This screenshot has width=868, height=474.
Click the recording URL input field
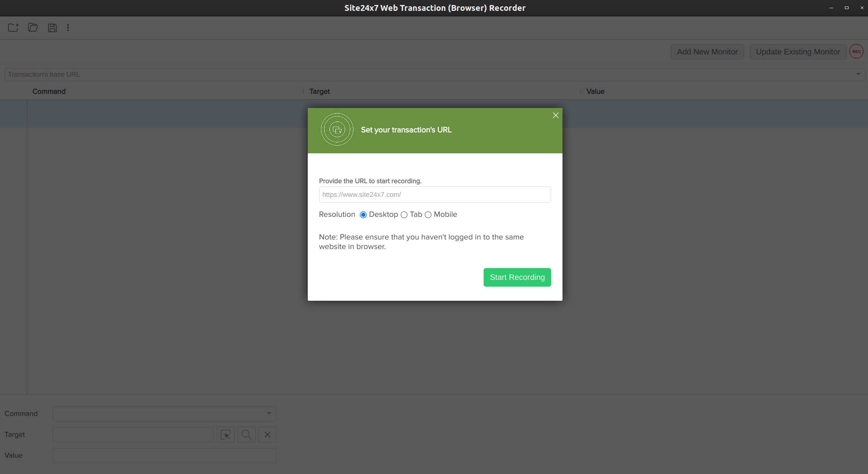point(435,195)
